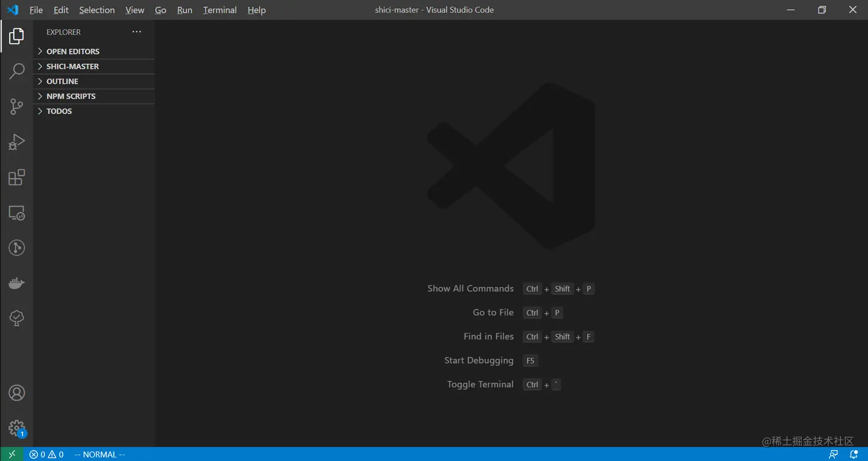Click the Show All Commands shortcut link
This screenshot has width=868, height=461.
coord(470,288)
